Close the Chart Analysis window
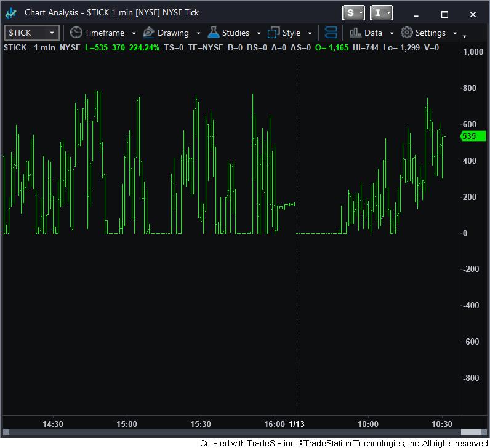 pos(473,14)
